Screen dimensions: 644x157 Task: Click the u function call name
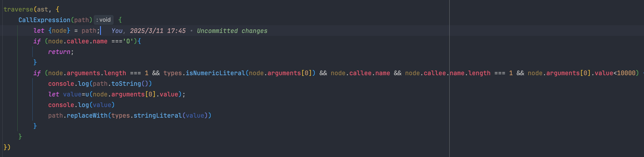[87, 94]
